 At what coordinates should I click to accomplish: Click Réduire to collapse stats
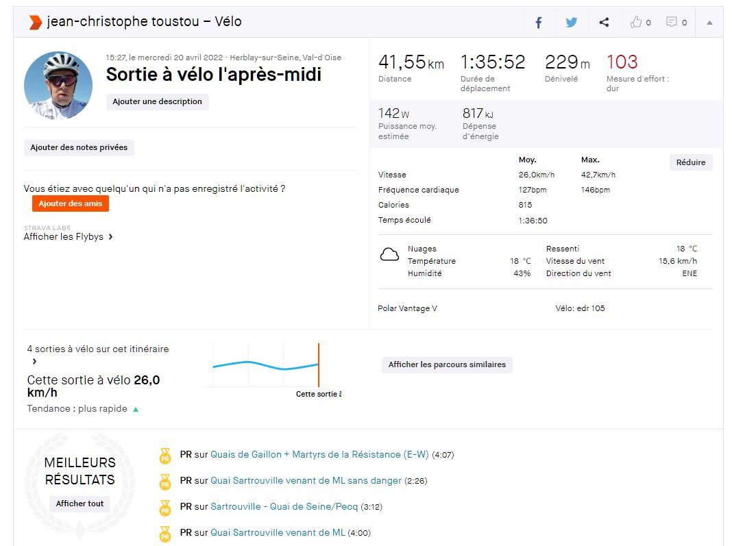pos(691,162)
